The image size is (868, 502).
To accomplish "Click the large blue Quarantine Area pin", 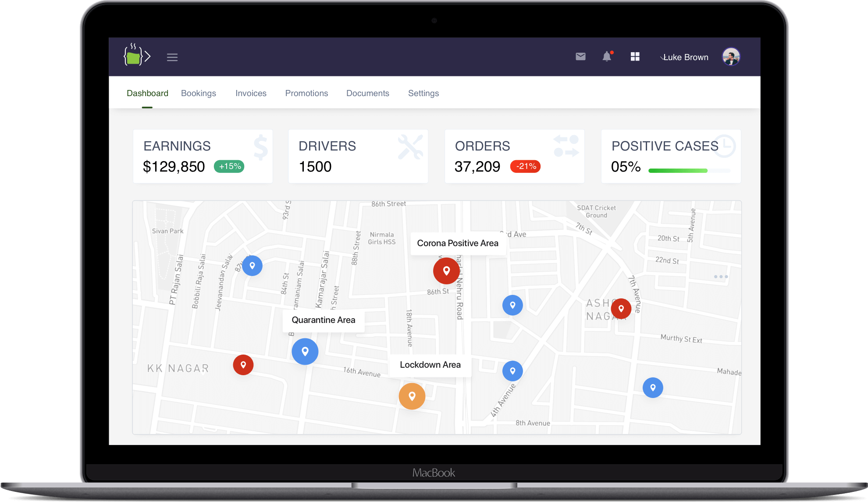I will (x=305, y=351).
